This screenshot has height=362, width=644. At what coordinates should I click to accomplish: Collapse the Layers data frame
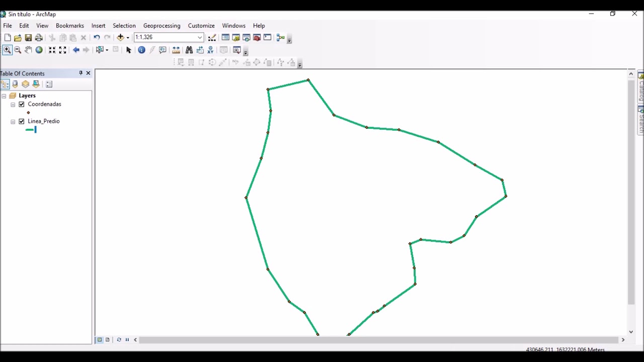[x=4, y=96]
